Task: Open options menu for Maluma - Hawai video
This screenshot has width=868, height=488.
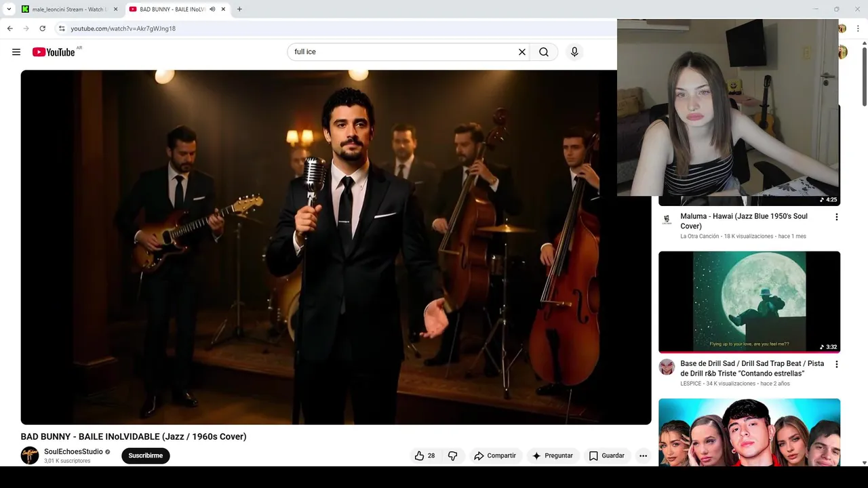Action: pos(836,217)
